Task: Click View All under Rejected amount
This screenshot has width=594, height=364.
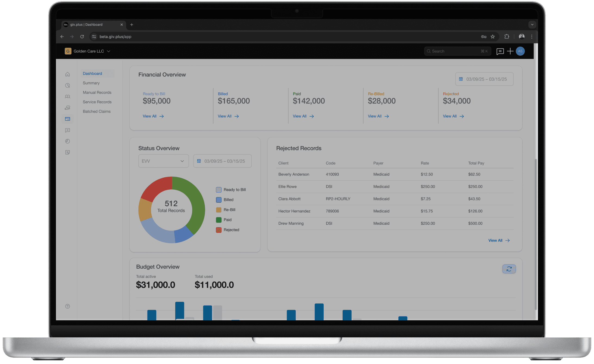Action: click(453, 116)
